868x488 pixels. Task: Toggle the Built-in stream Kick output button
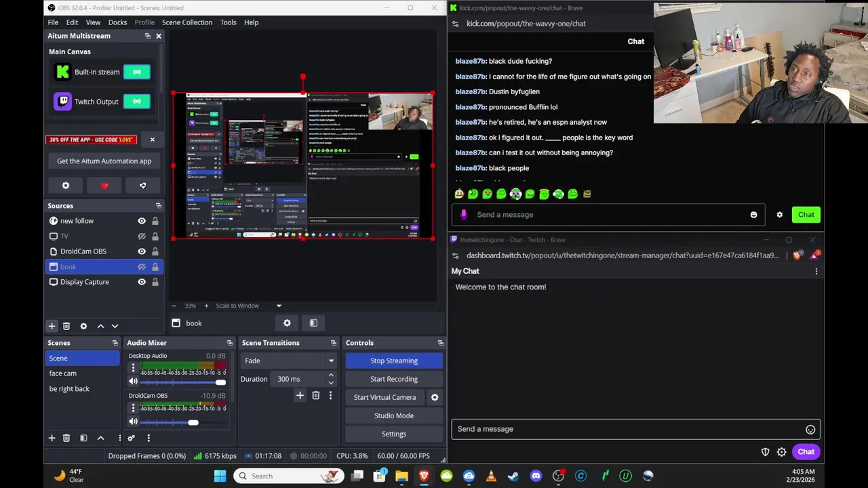(136, 72)
